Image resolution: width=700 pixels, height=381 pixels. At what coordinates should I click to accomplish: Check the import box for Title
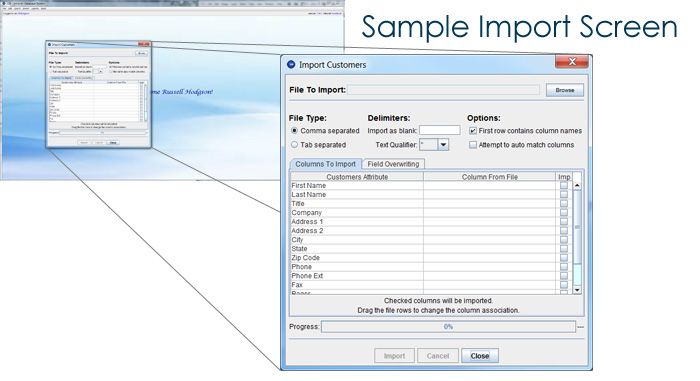564,203
